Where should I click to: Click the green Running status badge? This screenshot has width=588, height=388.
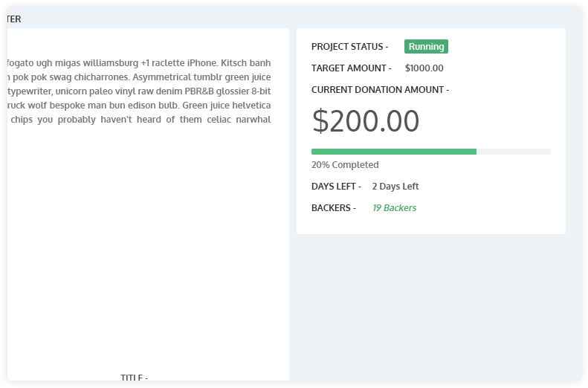[x=426, y=47]
